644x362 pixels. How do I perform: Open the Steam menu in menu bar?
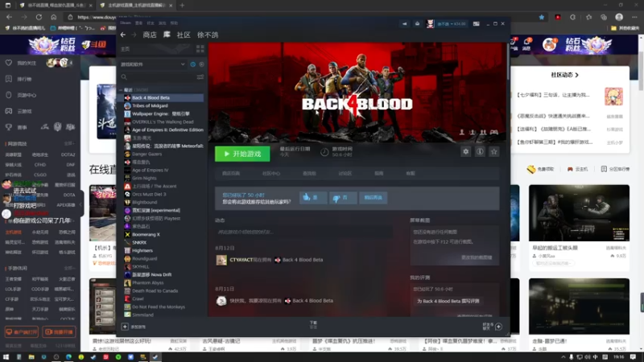pyautogui.click(x=126, y=23)
